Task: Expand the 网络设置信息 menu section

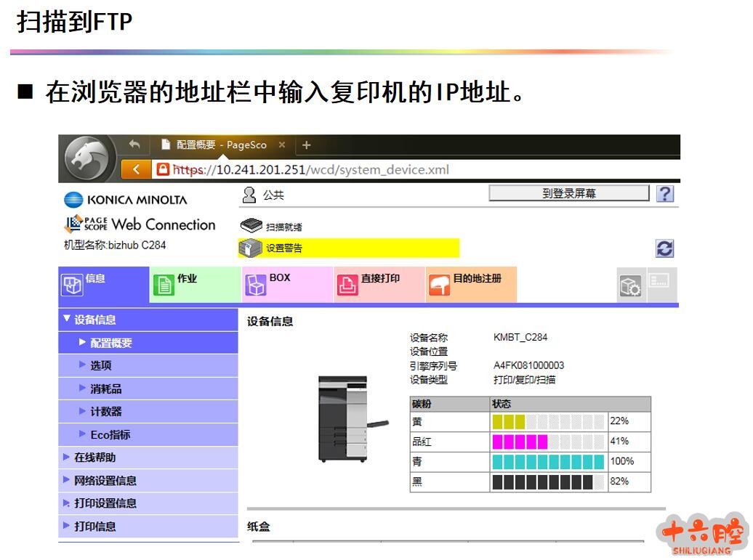Action: [105, 480]
